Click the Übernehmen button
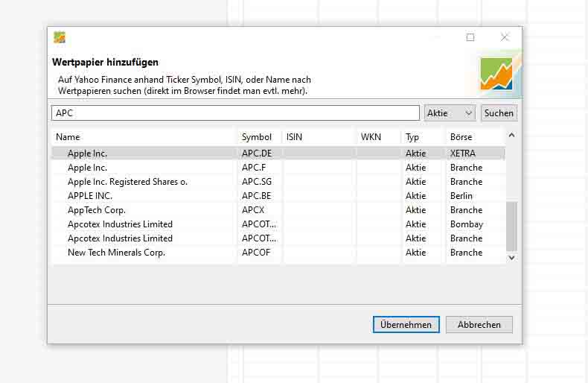This screenshot has height=383, width=588. (x=406, y=324)
